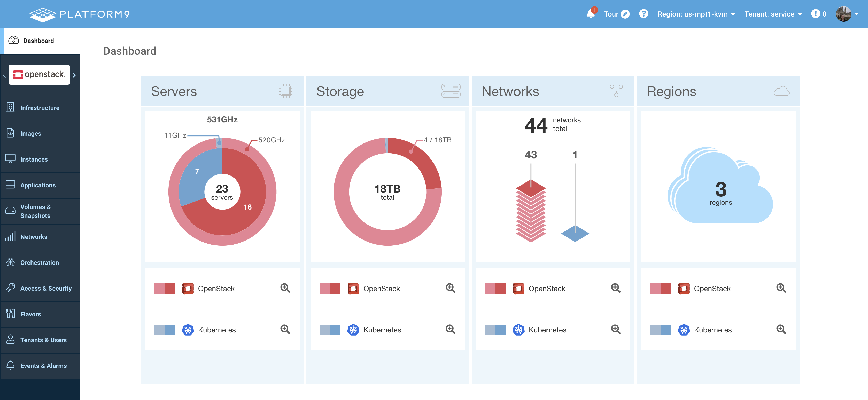Click the notification bell icon

[x=590, y=14]
